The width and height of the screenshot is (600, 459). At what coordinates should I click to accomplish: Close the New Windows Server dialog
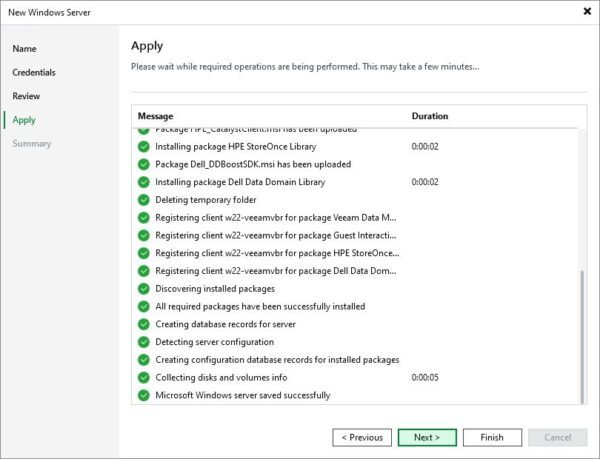(x=587, y=11)
